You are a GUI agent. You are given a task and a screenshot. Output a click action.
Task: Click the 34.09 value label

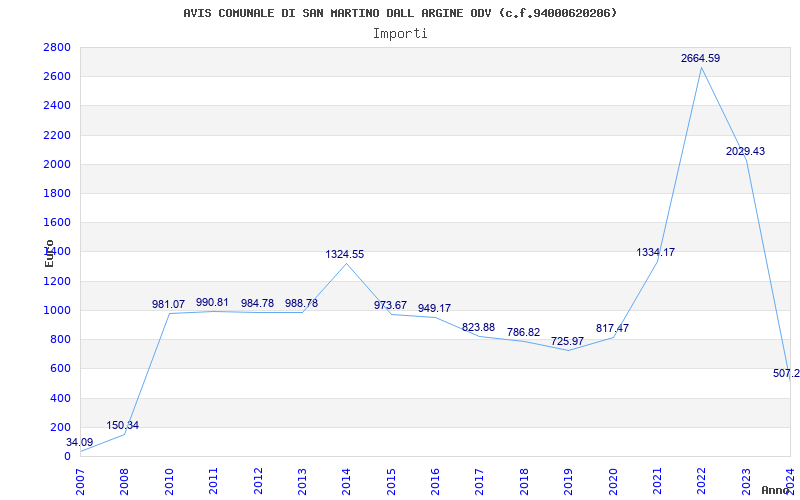click(x=80, y=442)
